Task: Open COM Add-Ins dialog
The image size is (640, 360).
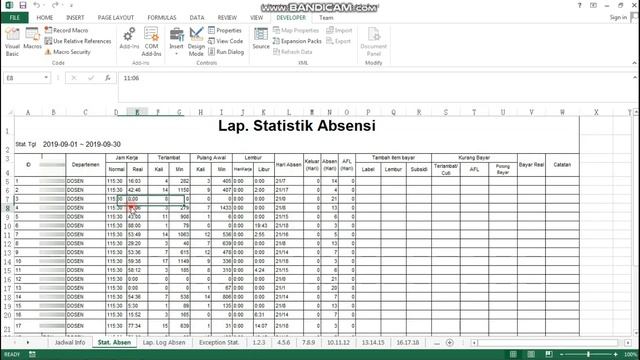Action: [x=151, y=42]
